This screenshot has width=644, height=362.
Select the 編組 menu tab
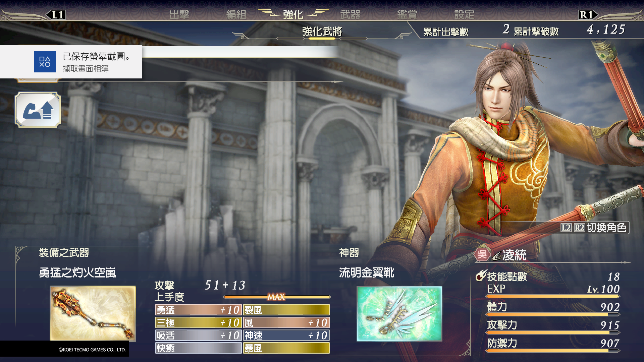click(x=236, y=14)
